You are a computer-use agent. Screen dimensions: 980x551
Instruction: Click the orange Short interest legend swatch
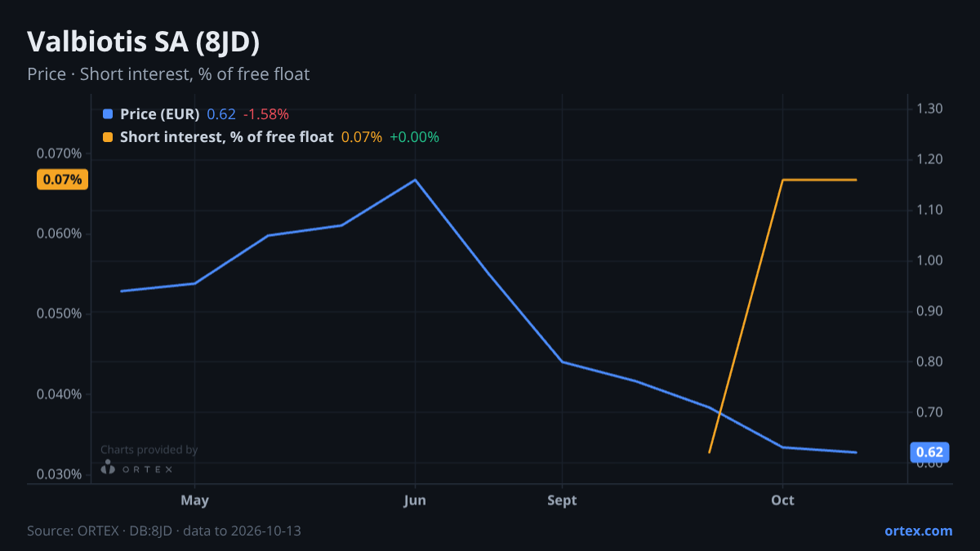click(x=108, y=137)
